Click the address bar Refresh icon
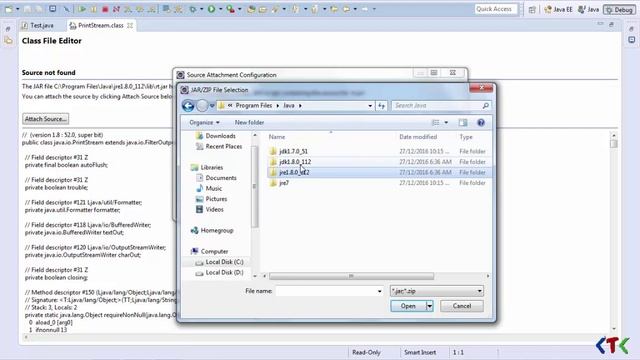The width and height of the screenshot is (640, 360). (x=381, y=106)
